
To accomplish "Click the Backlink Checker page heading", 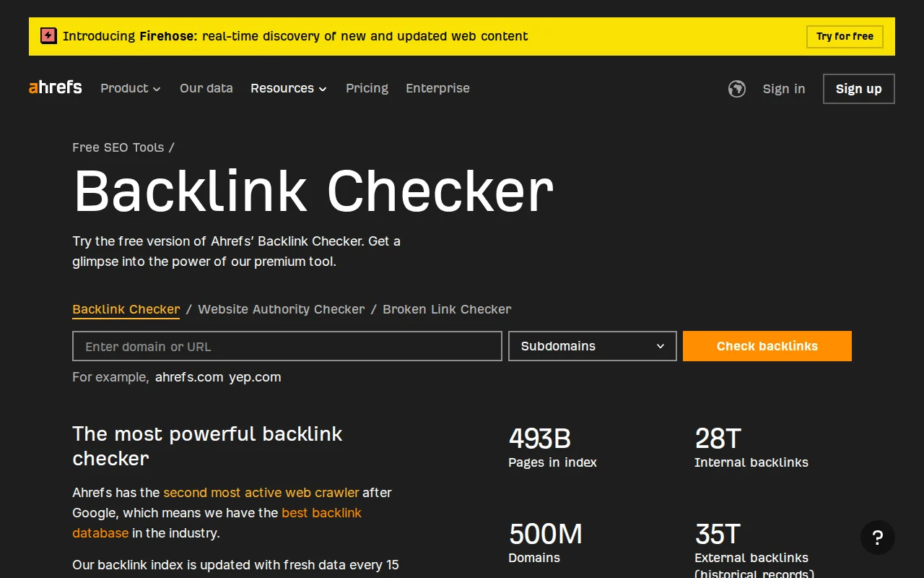I will coord(313,191).
